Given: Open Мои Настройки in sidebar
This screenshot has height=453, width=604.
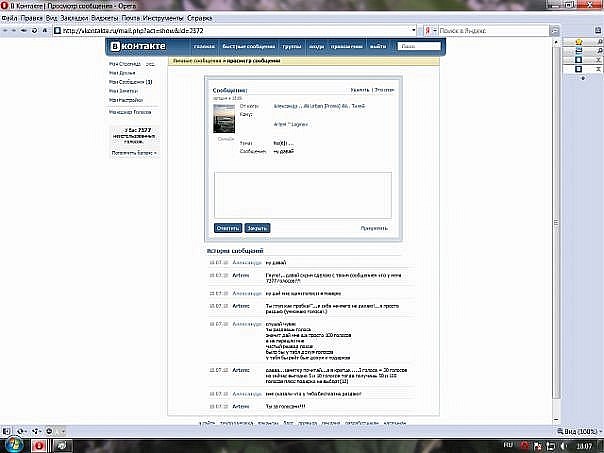Looking at the screenshot, I should coord(126,100).
